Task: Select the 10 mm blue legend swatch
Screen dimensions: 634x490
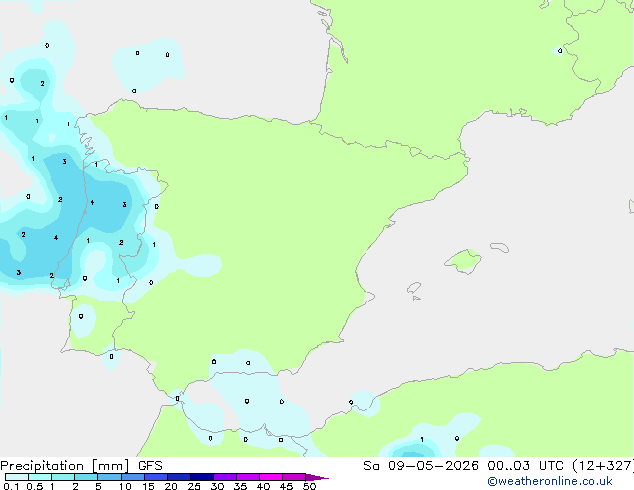Action: coord(132,477)
